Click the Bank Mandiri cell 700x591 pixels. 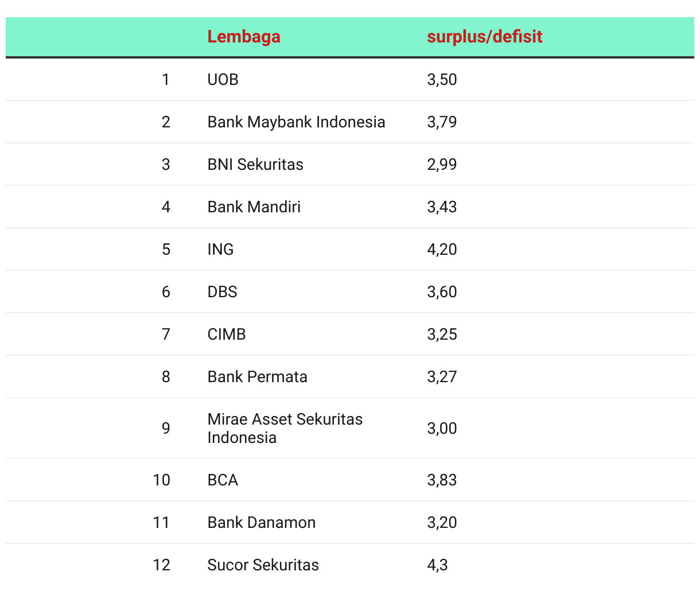tap(254, 207)
